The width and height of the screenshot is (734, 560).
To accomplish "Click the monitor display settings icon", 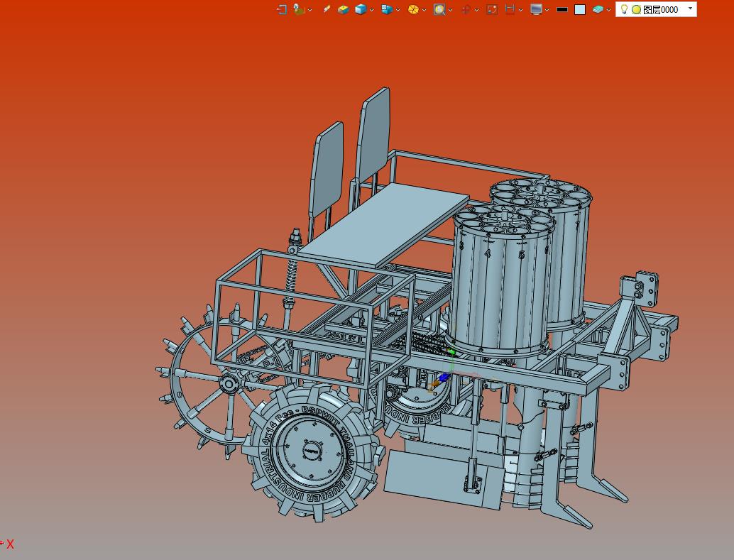I will coord(536,9).
